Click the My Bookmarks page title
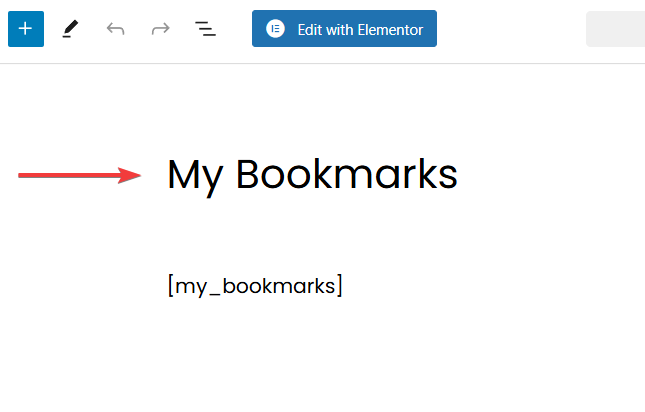The width and height of the screenshot is (645, 412). (x=312, y=175)
